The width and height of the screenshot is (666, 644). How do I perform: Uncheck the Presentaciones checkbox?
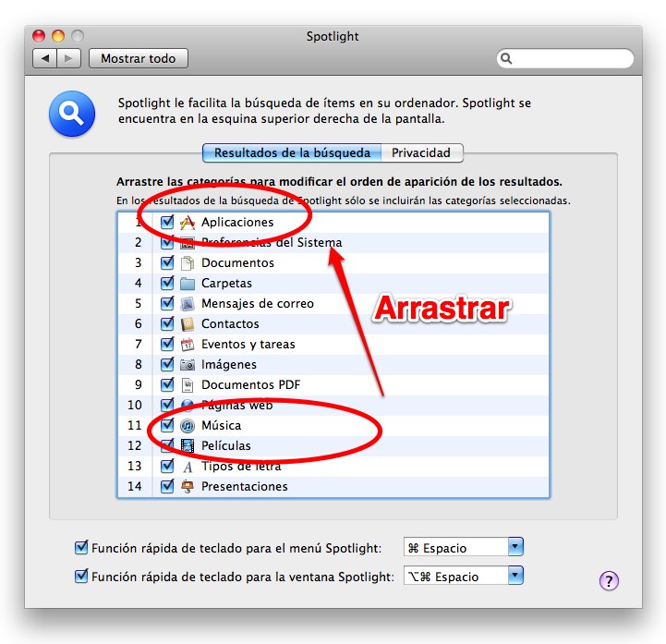pyautogui.click(x=167, y=486)
